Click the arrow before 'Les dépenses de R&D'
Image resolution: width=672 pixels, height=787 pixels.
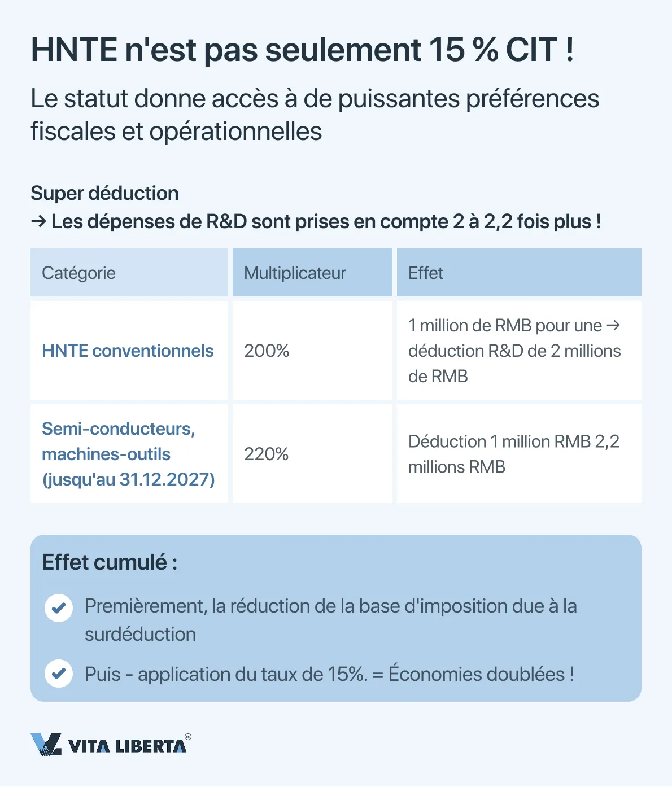point(38,221)
